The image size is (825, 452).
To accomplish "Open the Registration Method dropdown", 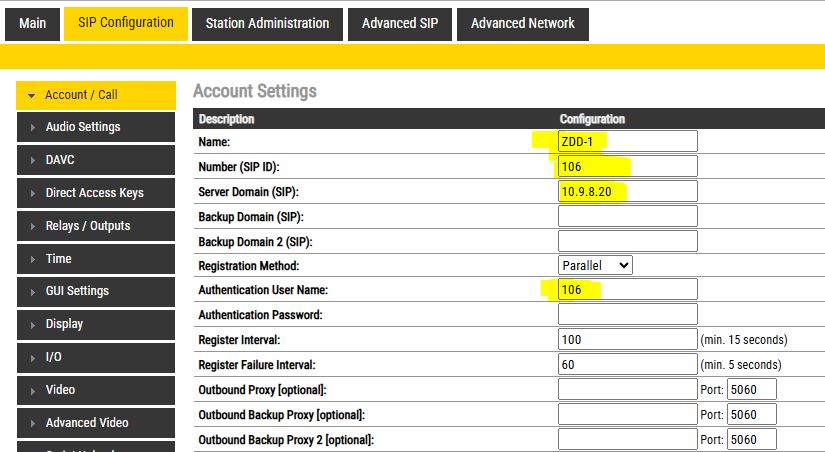I will (x=595, y=266).
